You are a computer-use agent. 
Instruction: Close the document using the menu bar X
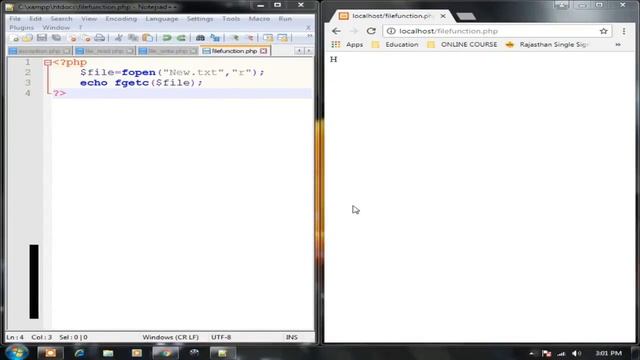click(x=308, y=28)
